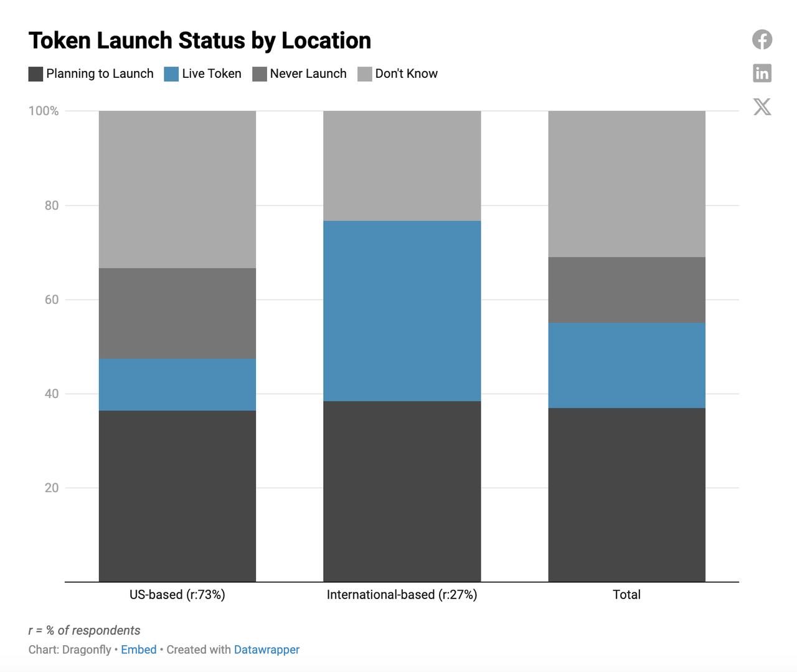Click US-based Planning to Launch segment

177,496
